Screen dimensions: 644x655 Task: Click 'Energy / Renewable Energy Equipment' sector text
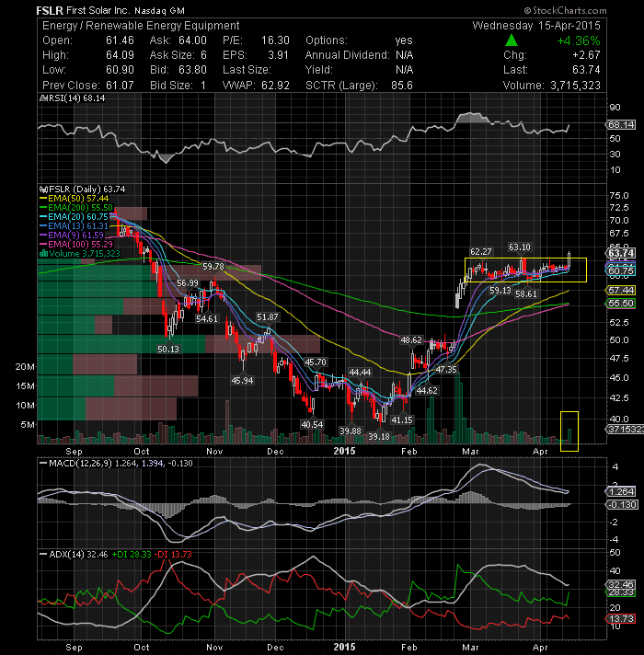pos(141,26)
